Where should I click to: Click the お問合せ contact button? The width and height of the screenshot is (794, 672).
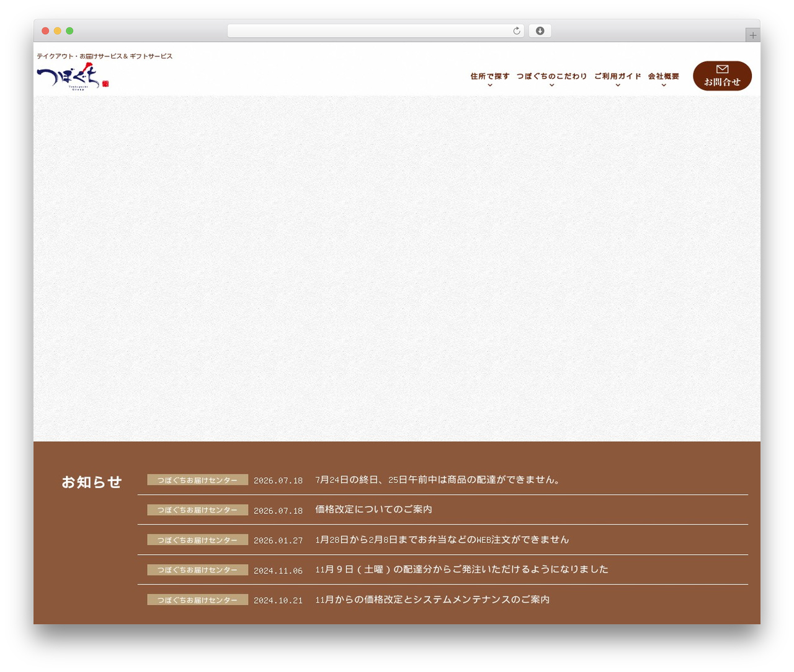tap(722, 76)
